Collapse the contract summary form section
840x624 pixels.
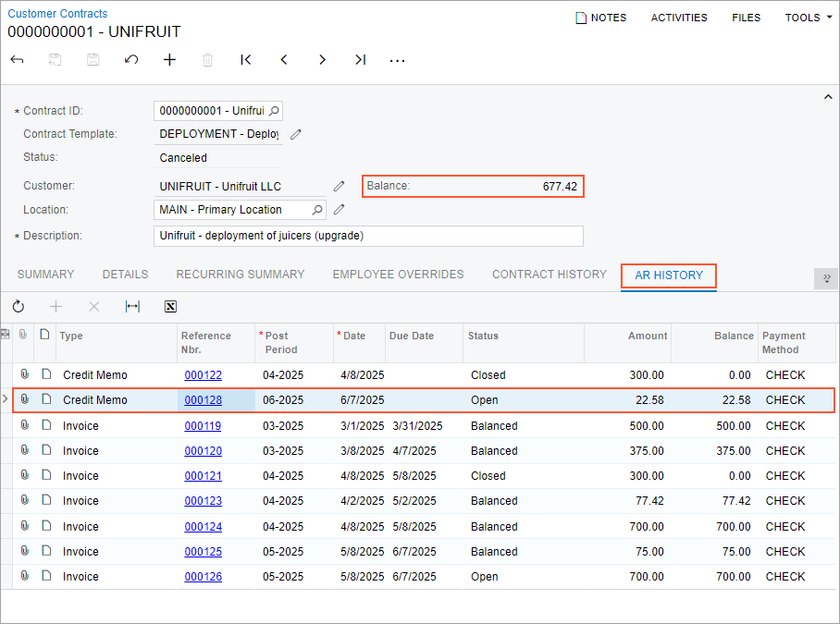click(x=827, y=96)
